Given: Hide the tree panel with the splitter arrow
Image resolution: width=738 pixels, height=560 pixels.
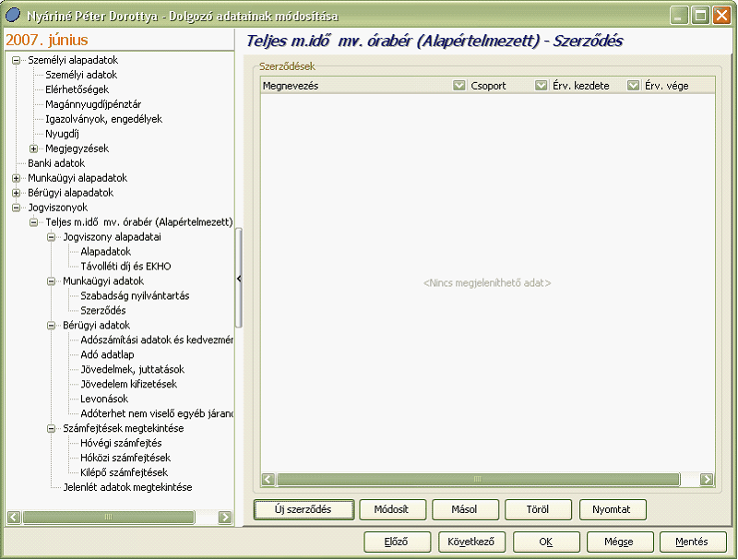Looking at the screenshot, I should tap(239, 279).
